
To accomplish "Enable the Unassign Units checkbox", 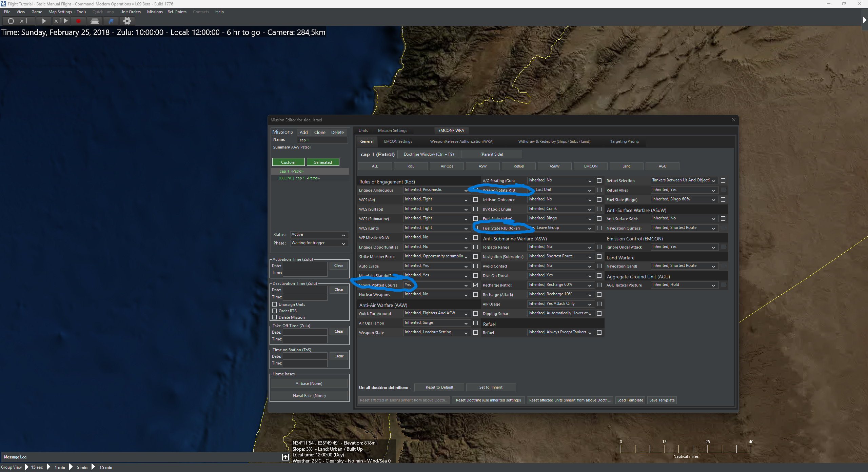I will tap(275, 304).
